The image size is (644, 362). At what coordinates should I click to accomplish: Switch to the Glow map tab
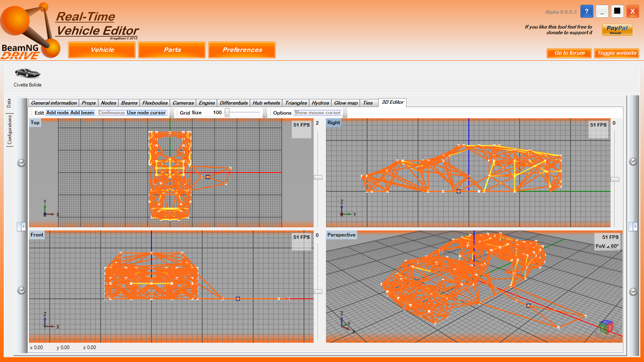coord(346,103)
